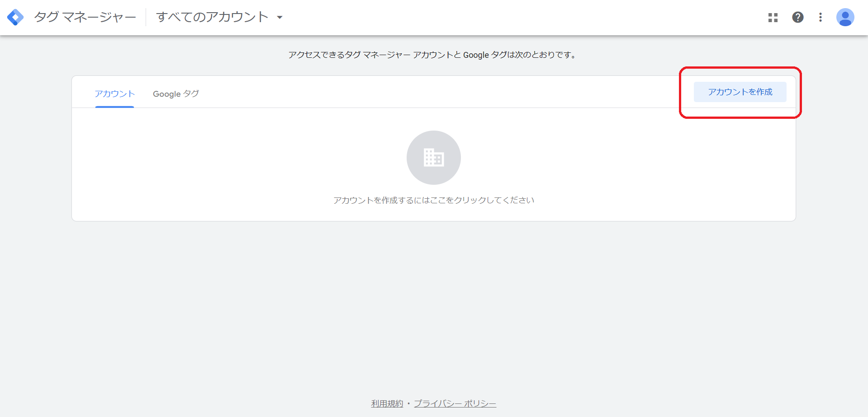Switch to the Google タグ tab
Screen dimensions: 868x417
(x=176, y=94)
